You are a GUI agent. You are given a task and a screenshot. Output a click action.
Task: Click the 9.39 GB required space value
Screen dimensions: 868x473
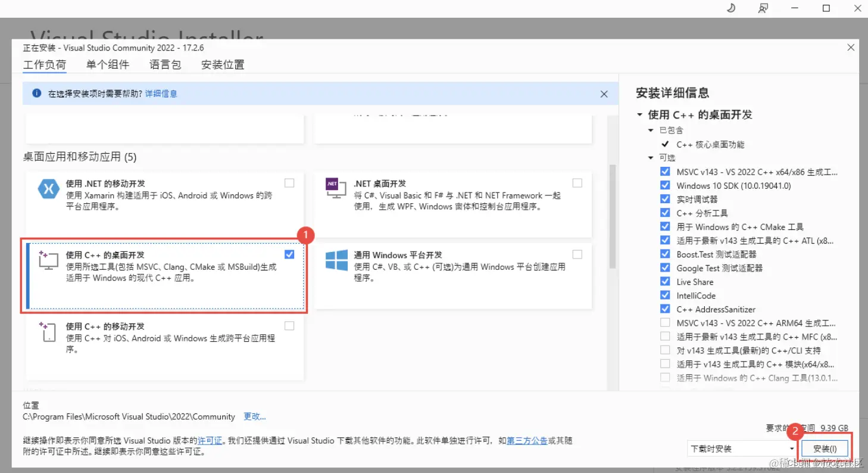[x=835, y=428]
